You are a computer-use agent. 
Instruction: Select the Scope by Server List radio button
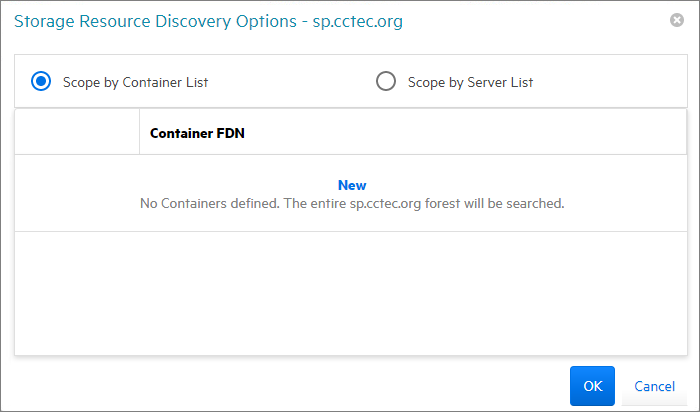point(386,82)
